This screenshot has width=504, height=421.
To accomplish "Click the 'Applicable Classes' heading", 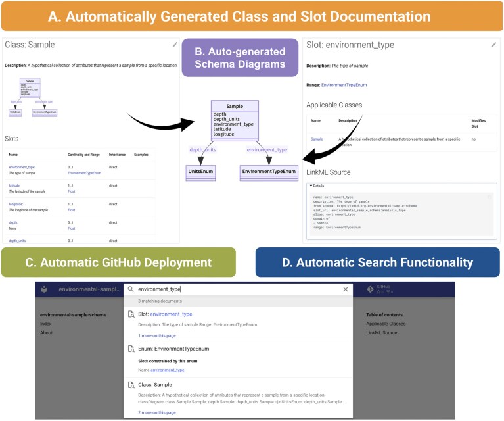I will coord(334,105).
